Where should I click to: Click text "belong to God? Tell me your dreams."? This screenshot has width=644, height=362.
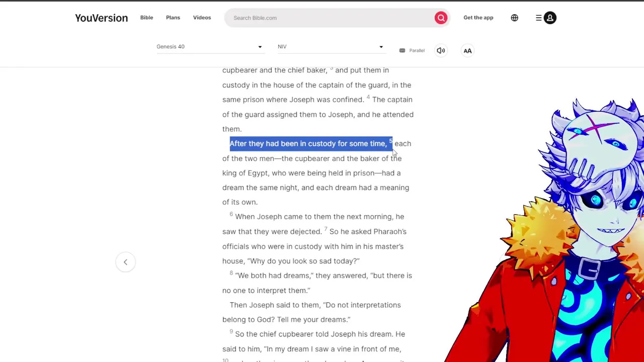pos(286,320)
